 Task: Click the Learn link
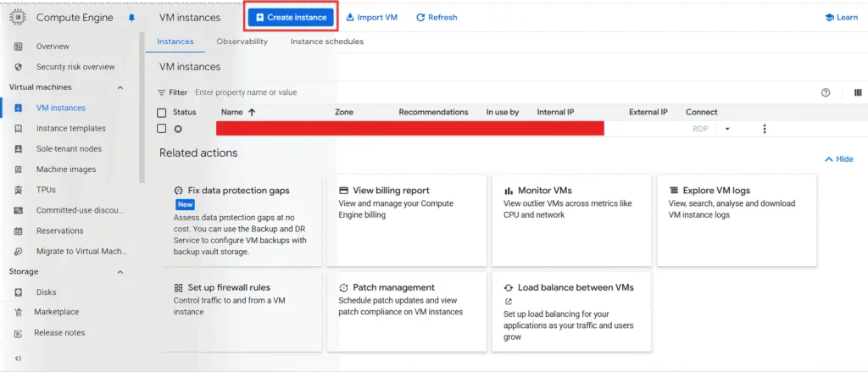tap(842, 18)
